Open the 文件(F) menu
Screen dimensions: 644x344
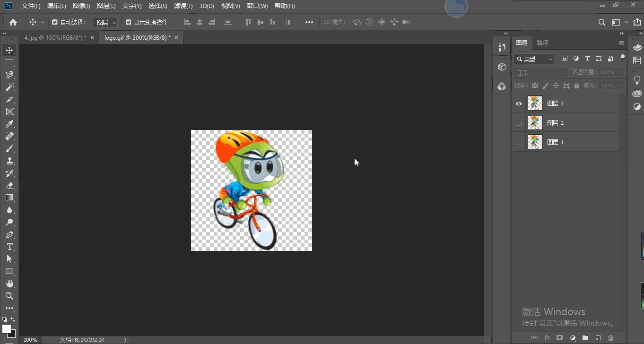31,6
